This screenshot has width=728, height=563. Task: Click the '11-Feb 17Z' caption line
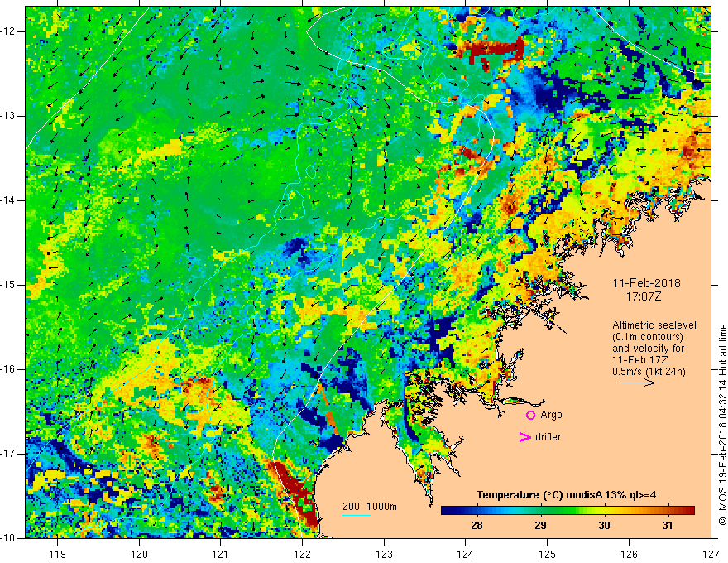(x=639, y=360)
